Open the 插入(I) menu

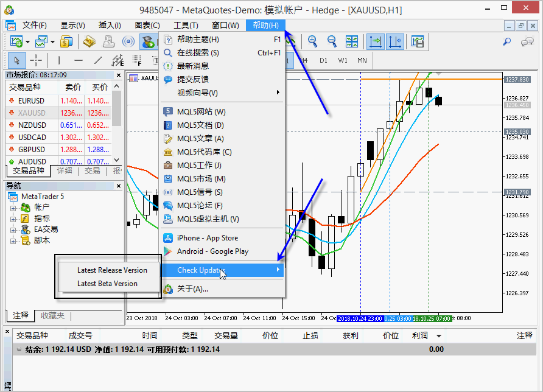pyautogui.click(x=110, y=26)
